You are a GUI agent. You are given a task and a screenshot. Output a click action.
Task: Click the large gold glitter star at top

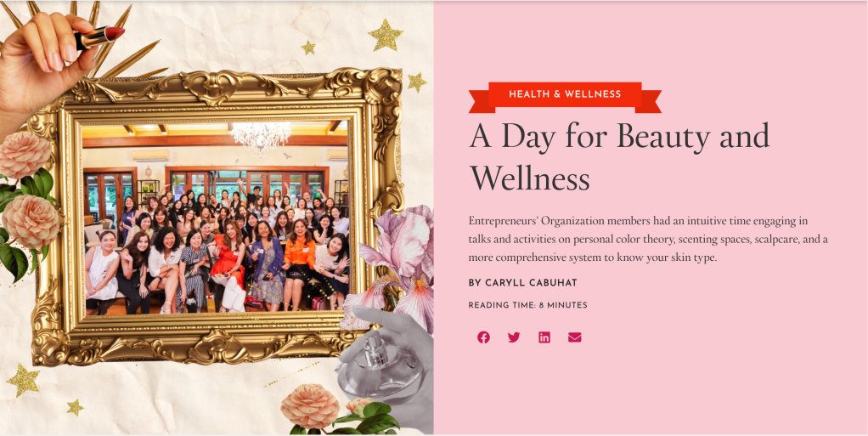pyautogui.click(x=386, y=35)
